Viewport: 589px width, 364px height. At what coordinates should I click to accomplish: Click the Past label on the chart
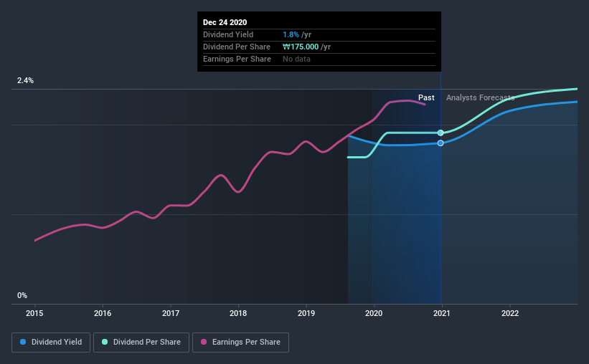point(426,97)
